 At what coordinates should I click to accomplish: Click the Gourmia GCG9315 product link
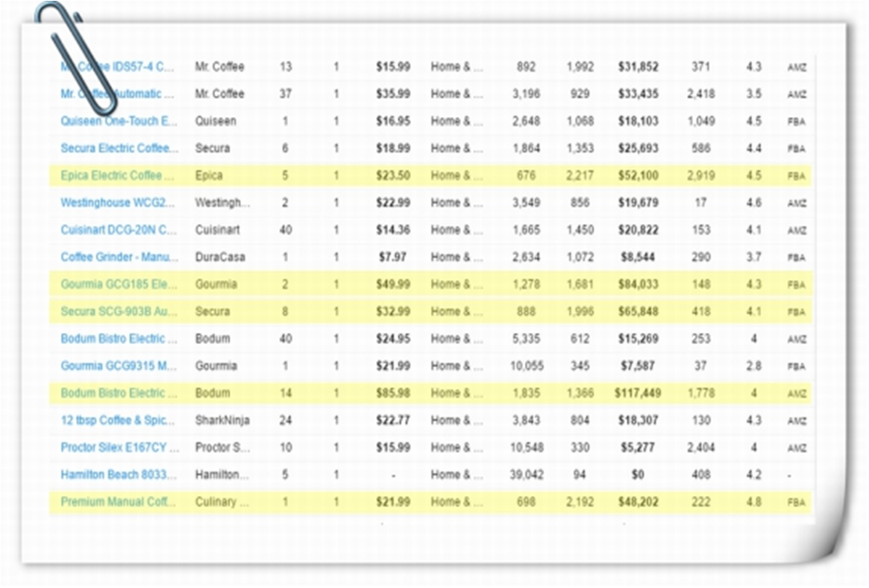coord(118,366)
